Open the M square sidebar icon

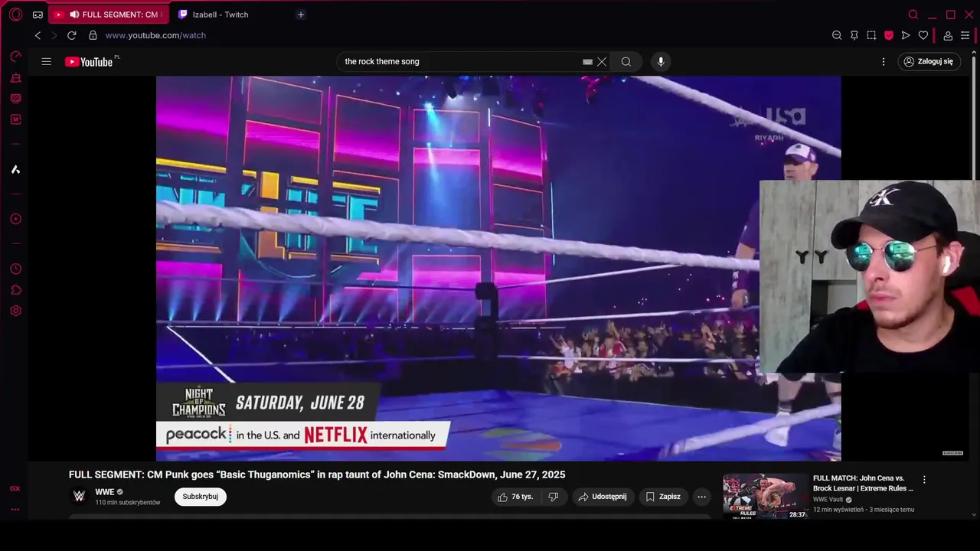click(x=15, y=119)
